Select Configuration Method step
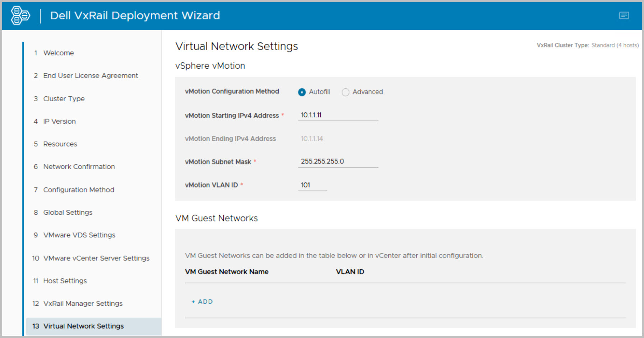The width and height of the screenshot is (644, 338). (x=79, y=190)
